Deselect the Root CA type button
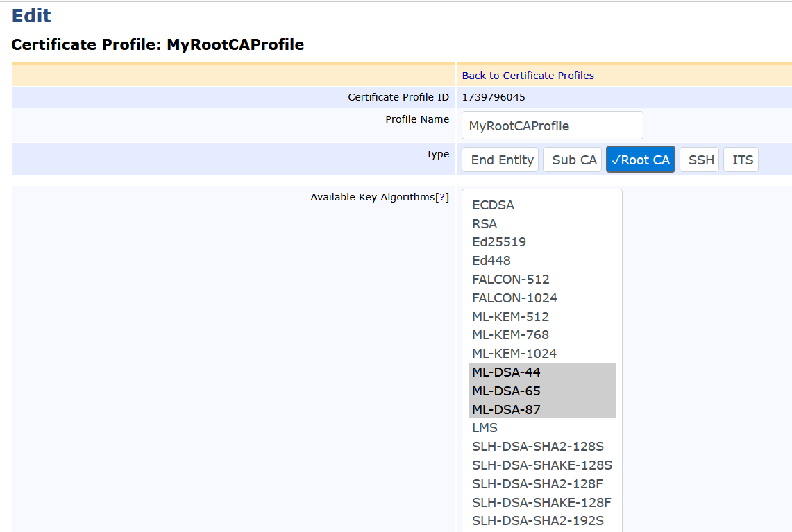This screenshot has height=532, width=792. click(x=640, y=159)
